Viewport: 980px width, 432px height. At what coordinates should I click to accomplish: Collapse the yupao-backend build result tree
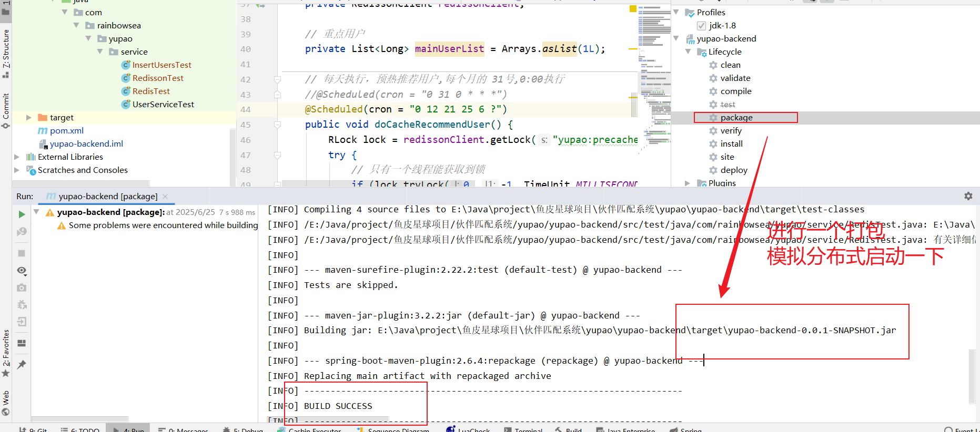[x=36, y=212]
